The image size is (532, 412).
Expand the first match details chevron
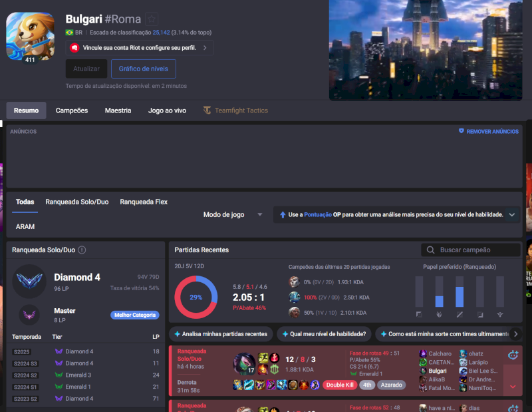pos(512,386)
